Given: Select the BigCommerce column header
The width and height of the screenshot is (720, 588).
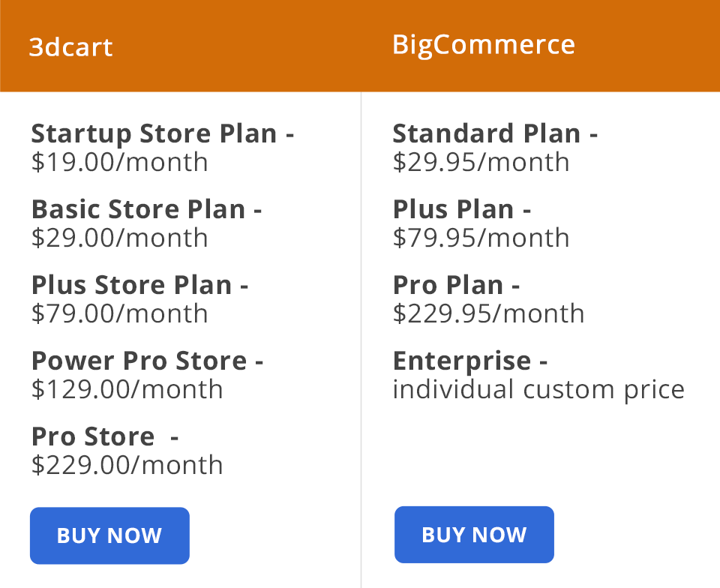Looking at the screenshot, I should [x=484, y=44].
